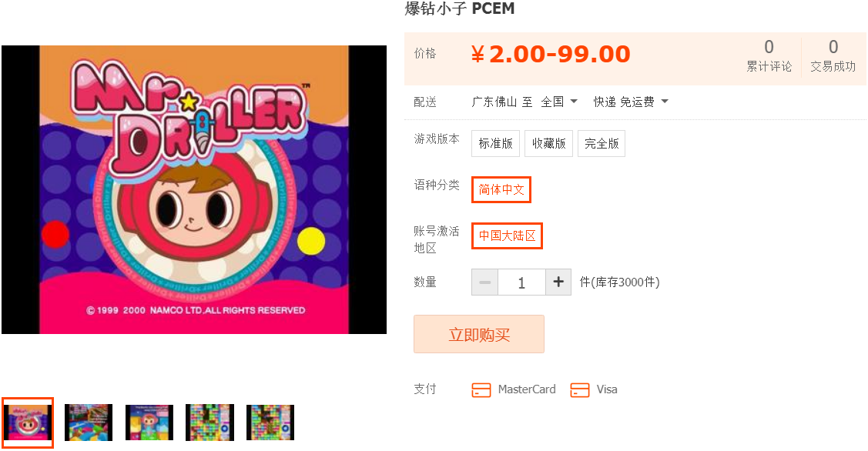The height and width of the screenshot is (451, 868).
Task: Open the 交易成功 transaction count
Action: pos(833,56)
